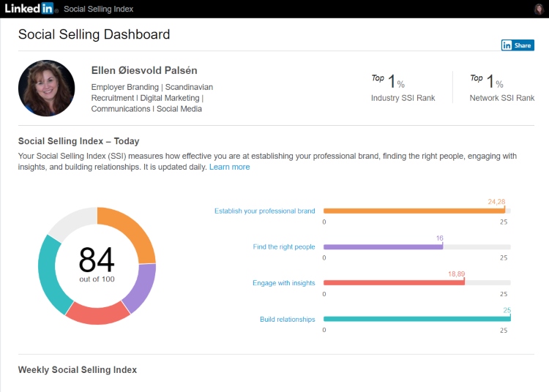Click the Network SSI Rank label
The height and width of the screenshot is (392, 549).
point(501,98)
